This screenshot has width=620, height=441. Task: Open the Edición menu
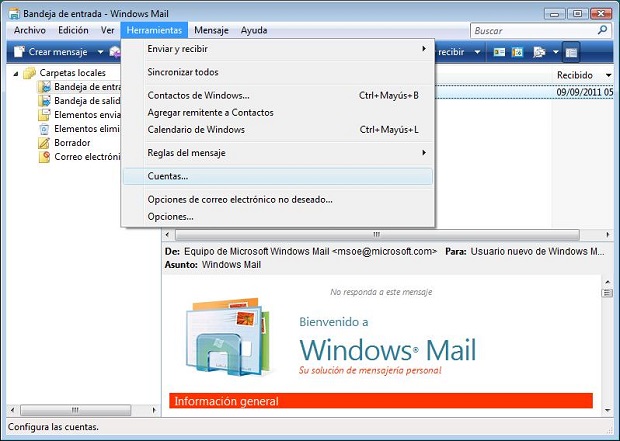73,30
